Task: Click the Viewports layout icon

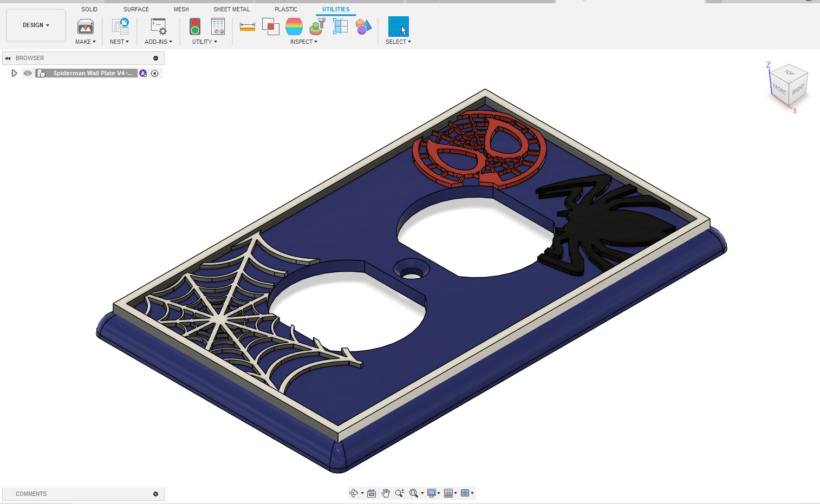Action: 465,493
